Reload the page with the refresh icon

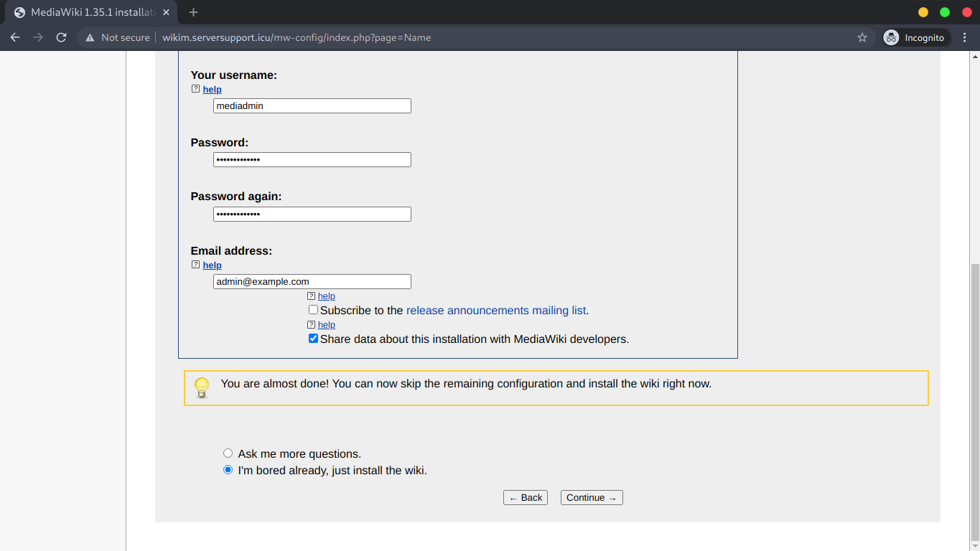[62, 37]
